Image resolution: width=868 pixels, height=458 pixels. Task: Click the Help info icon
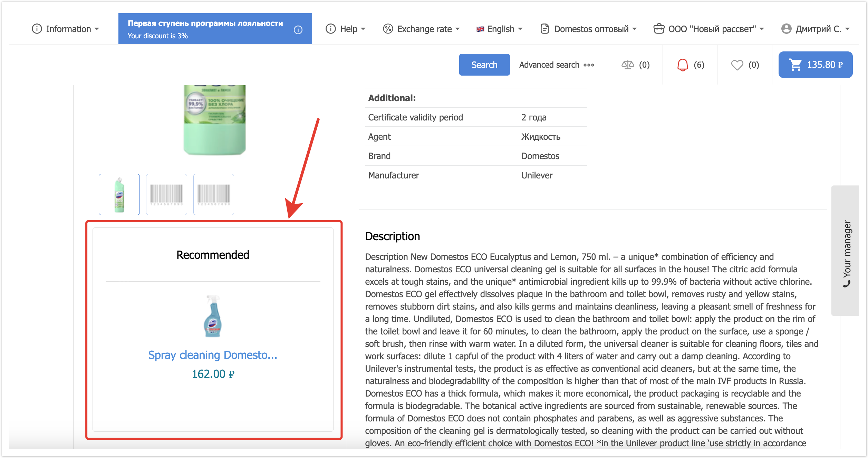(330, 29)
